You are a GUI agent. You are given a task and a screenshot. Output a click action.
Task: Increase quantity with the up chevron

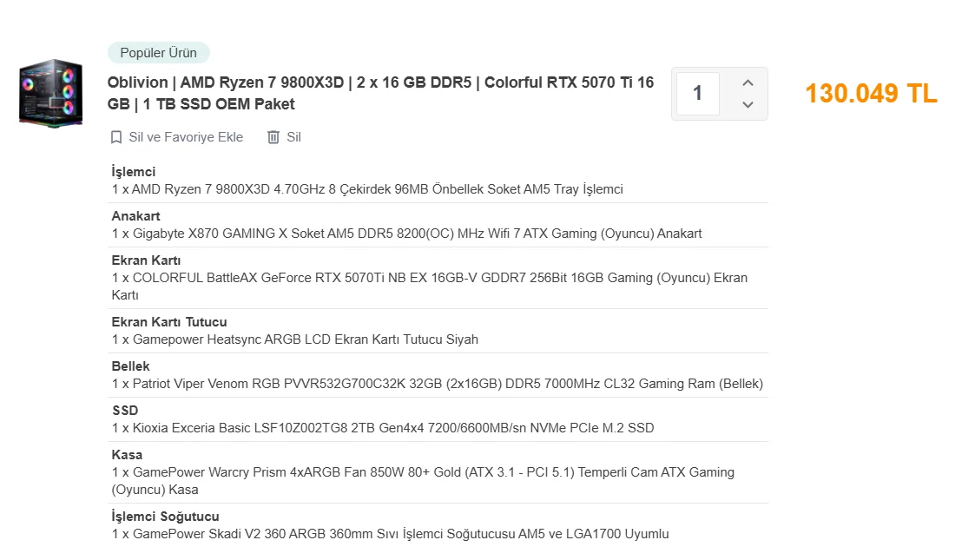748,82
